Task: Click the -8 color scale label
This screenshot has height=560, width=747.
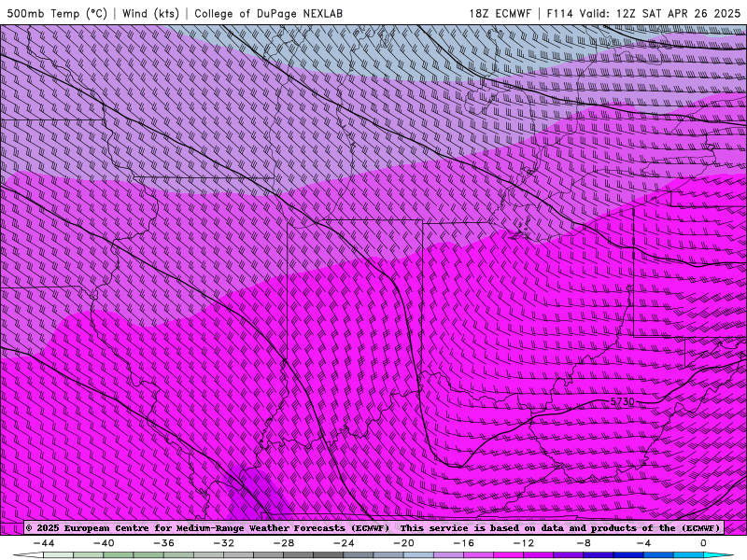Action: pyautogui.click(x=584, y=543)
